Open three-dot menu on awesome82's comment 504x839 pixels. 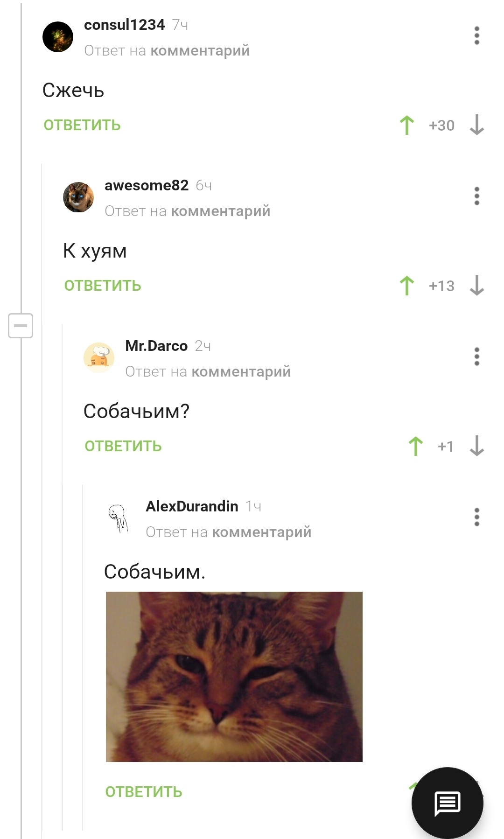tap(476, 196)
